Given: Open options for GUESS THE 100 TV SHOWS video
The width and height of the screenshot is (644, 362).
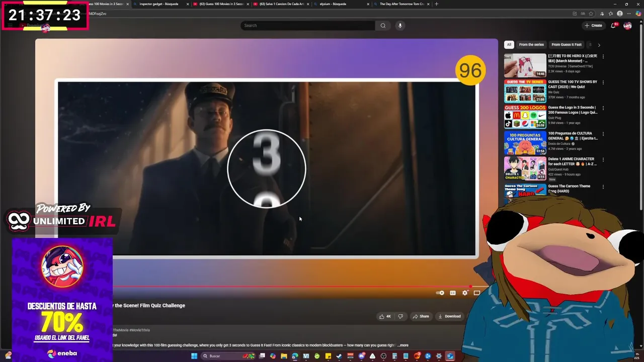Looking at the screenshot, I should 603,82.
